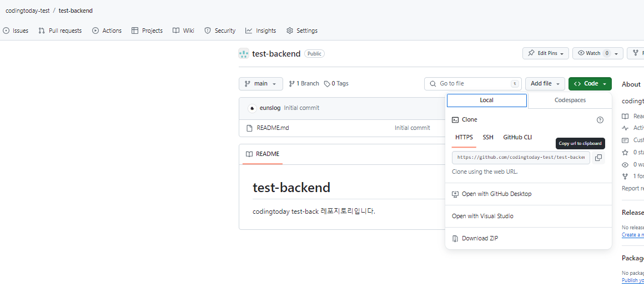This screenshot has height=297, width=644.
Task: Click the pin icon in Edit Pins
Action: tap(531, 53)
